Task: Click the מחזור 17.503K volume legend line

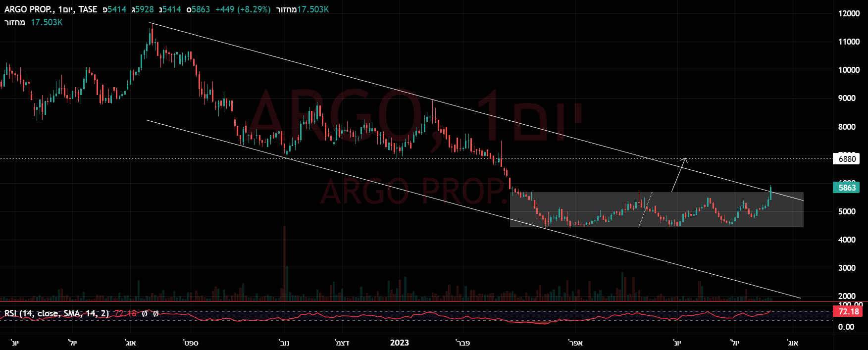Action: coord(33,22)
